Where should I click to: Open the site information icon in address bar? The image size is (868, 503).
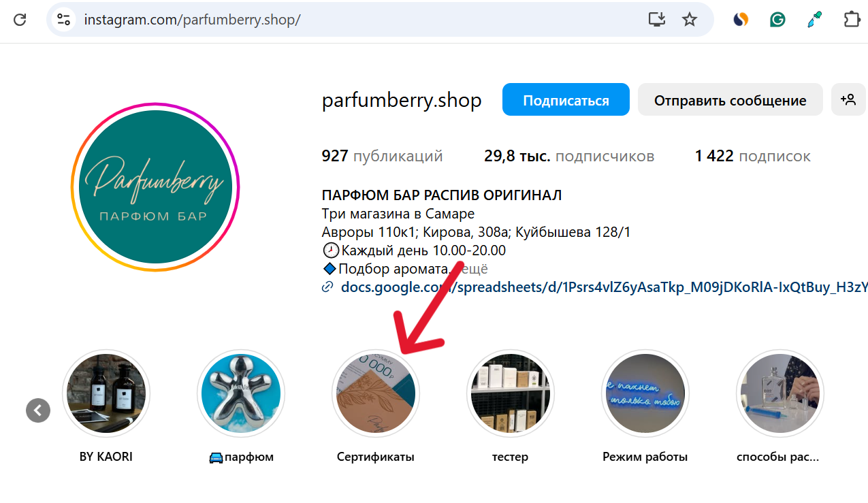click(x=63, y=19)
